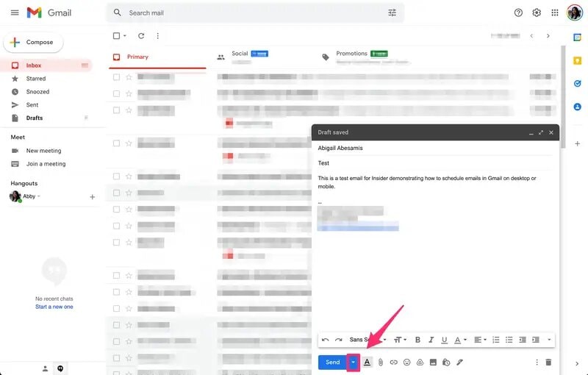Undo last edit in compose

point(325,340)
